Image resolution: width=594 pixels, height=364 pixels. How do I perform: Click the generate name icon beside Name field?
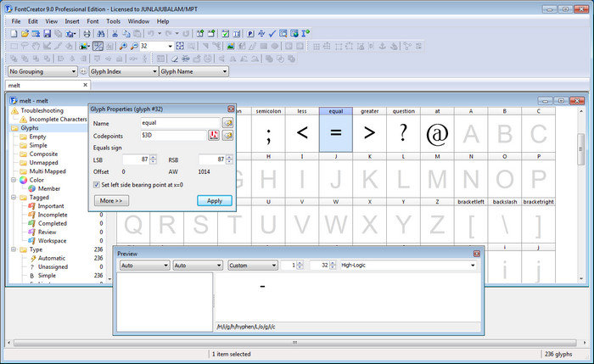tap(227, 123)
